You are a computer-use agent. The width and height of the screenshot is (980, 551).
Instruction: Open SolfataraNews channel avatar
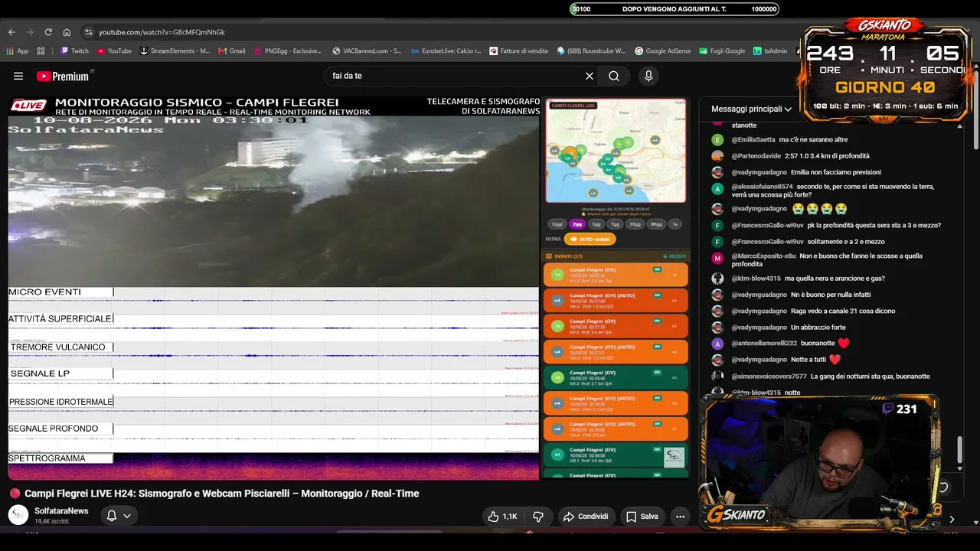click(18, 515)
